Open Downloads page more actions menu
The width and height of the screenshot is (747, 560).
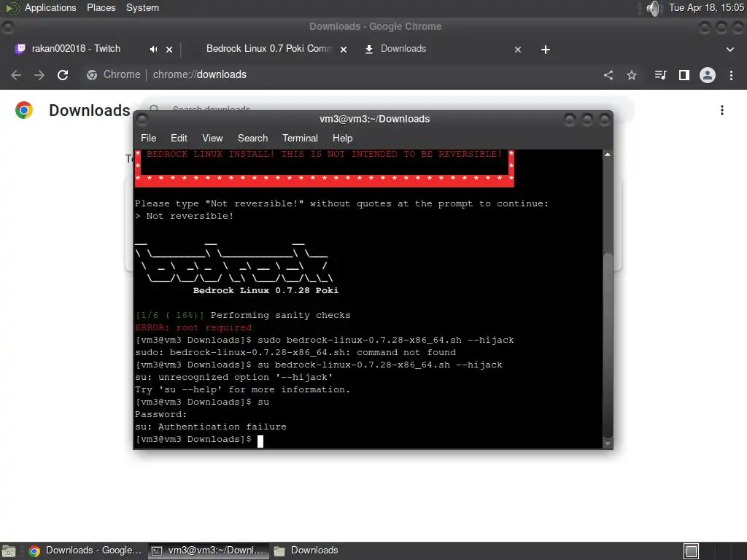pyautogui.click(x=722, y=110)
